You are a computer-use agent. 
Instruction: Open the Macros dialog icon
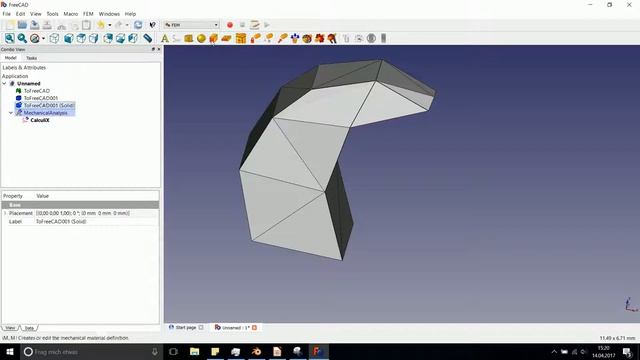click(255, 25)
